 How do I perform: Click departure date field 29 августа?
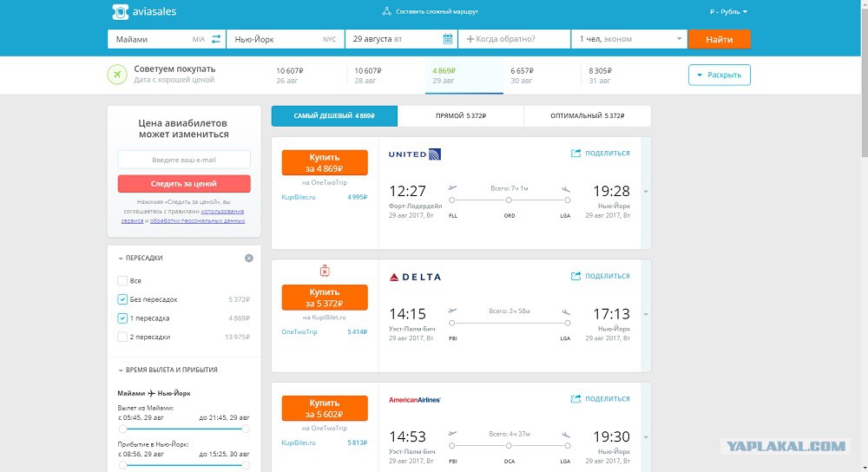(401, 39)
